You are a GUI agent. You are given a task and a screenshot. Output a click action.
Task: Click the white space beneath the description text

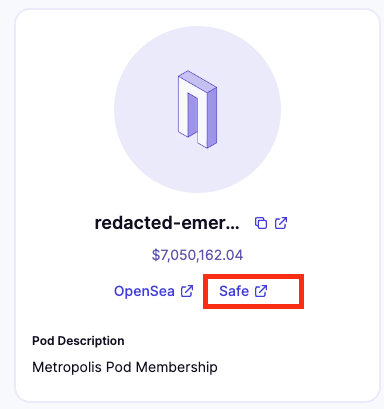point(197,388)
